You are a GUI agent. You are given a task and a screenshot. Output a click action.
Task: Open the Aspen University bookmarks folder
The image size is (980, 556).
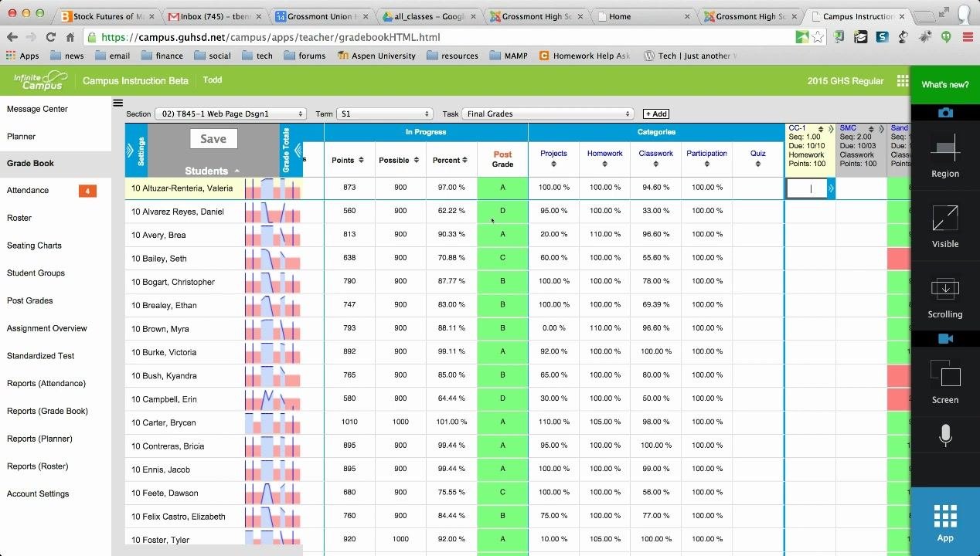[376, 56]
